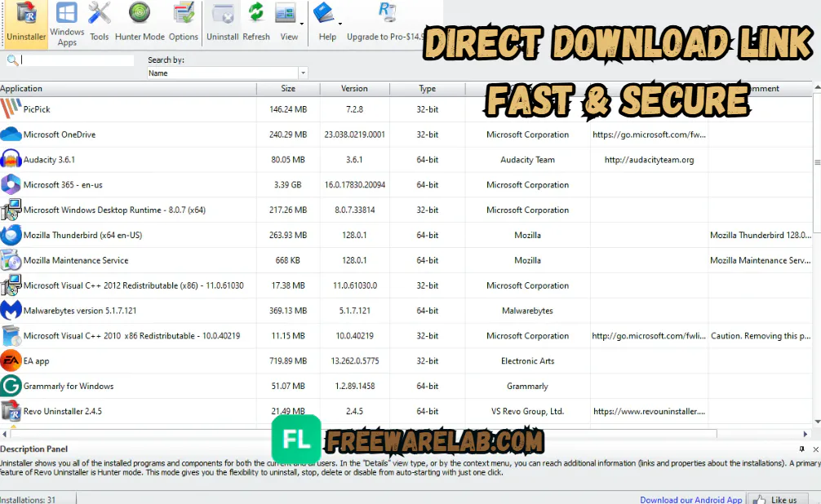Select the PicPick application icon
The height and width of the screenshot is (504, 821).
[12, 108]
